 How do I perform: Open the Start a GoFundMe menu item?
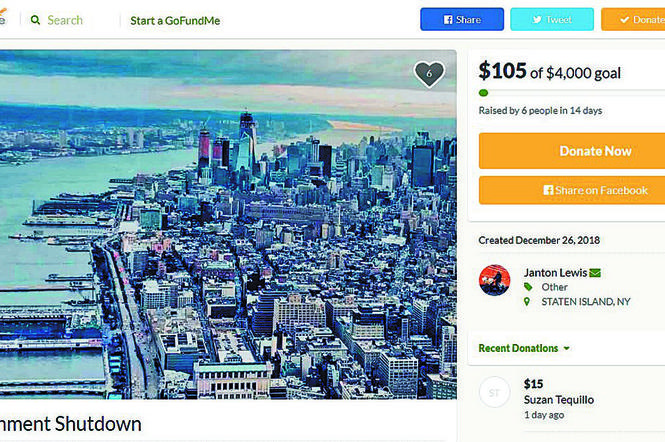coord(175,20)
